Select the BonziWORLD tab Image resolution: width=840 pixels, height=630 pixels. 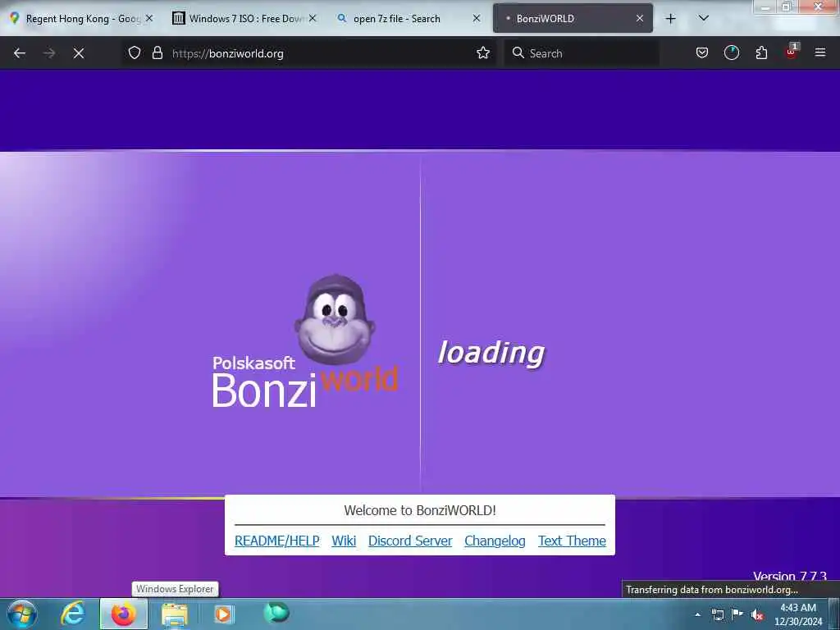click(x=572, y=19)
